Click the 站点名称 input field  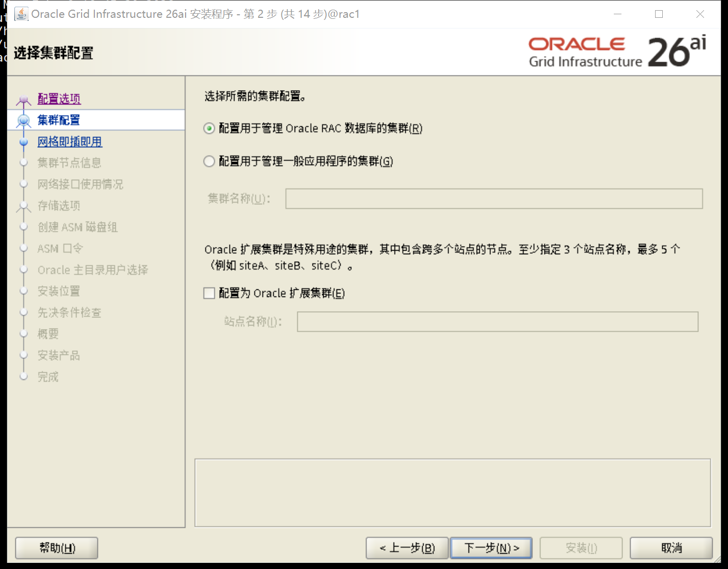(498, 321)
